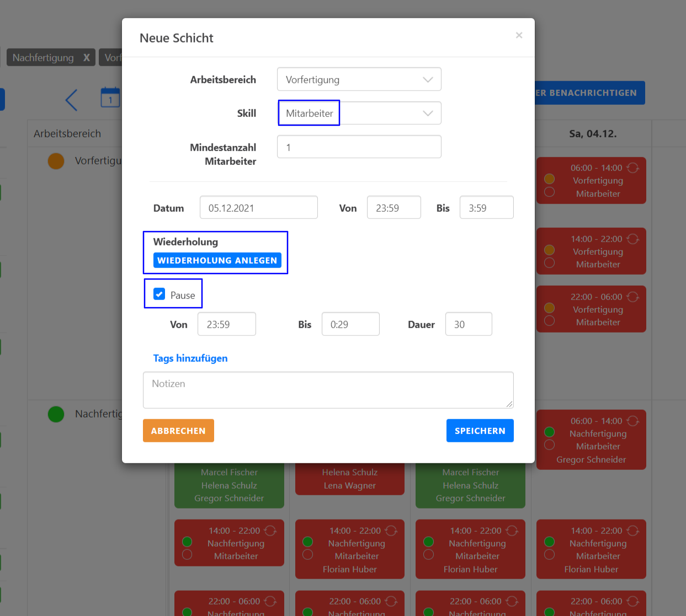This screenshot has width=686, height=616.
Task: Click the Datum field 05.12.2021
Action: 258,208
